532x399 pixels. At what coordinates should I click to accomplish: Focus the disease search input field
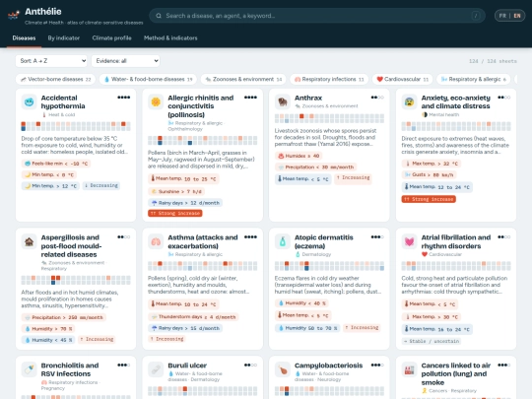[x=317, y=16]
